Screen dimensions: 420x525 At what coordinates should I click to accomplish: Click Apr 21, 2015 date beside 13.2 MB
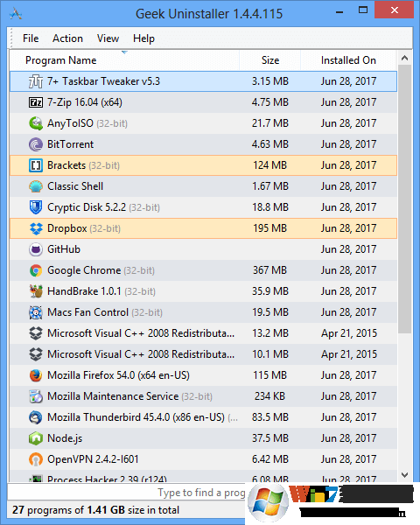coord(349,333)
